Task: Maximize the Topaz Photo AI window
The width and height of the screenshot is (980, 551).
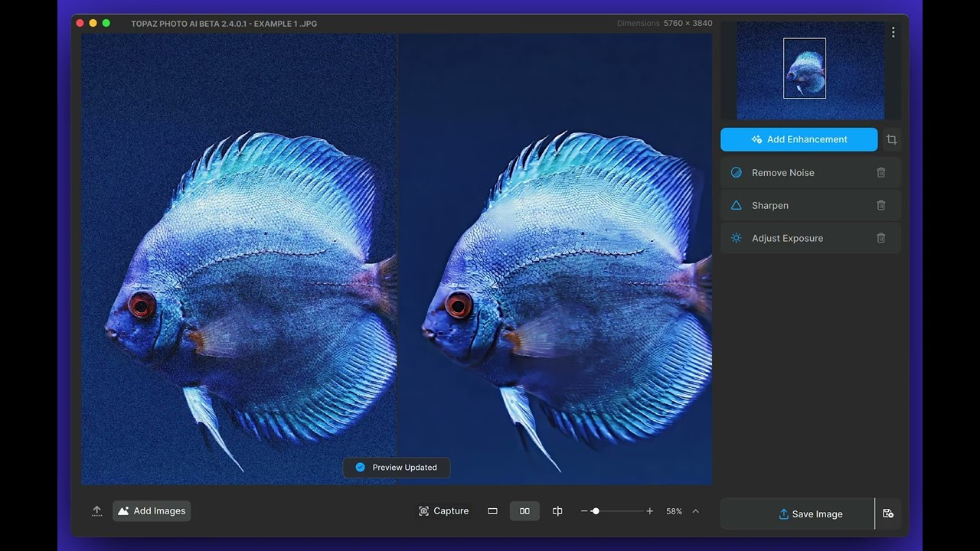Action: (x=106, y=23)
